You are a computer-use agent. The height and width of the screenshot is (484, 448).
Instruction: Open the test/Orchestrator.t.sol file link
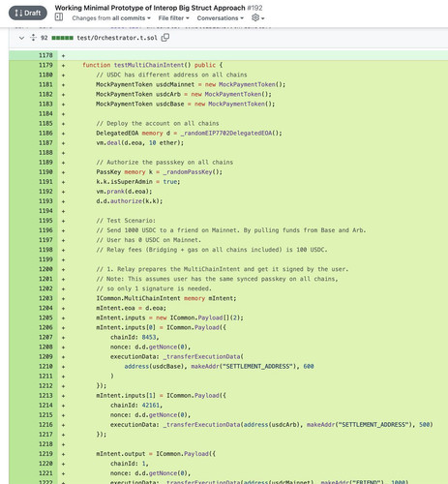point(117,38)
